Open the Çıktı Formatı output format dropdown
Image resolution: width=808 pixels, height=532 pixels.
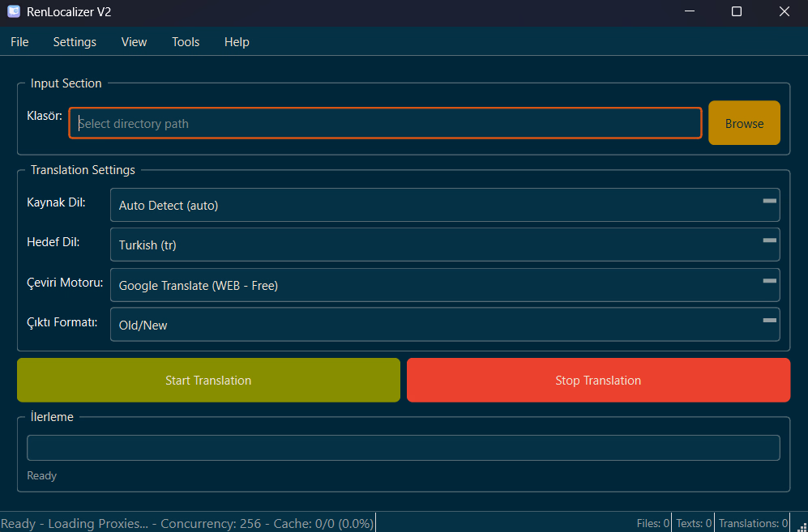coord(444,325)
